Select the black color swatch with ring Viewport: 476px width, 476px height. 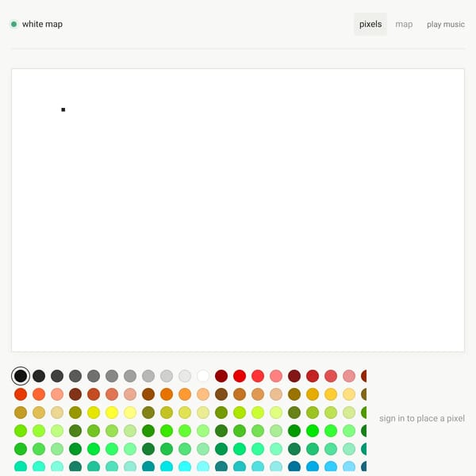21,376
